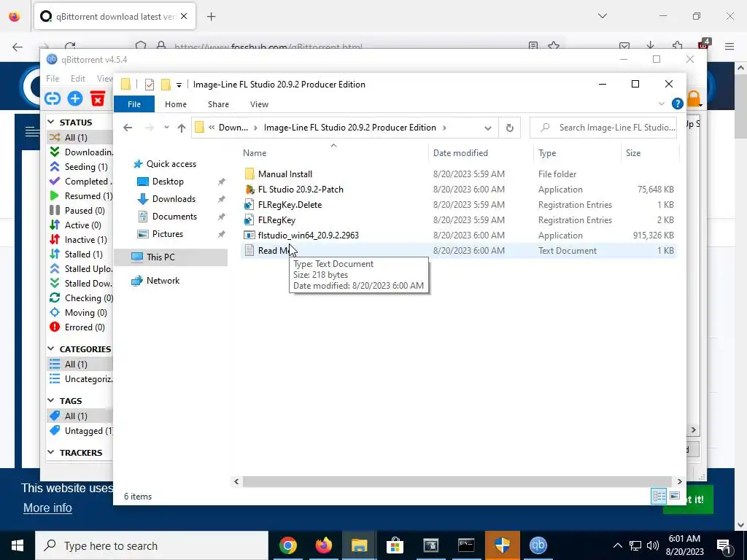Click qBittorrent Delete torrent icon
Viewport: 747px width, 560px height.
[x=98, y=98]
